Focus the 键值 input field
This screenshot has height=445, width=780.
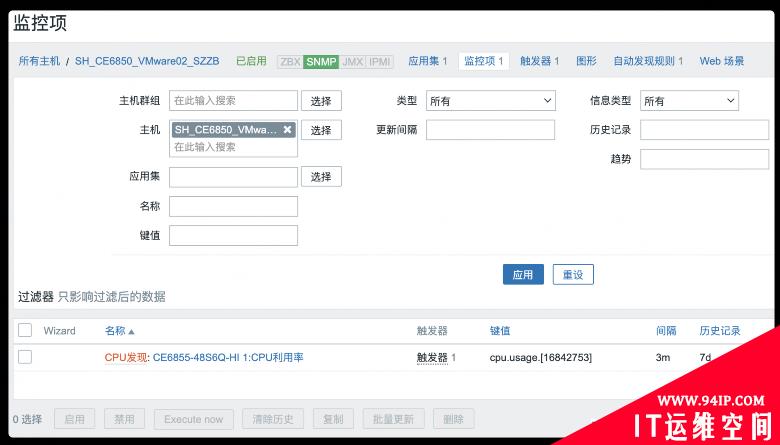click(x=233, y=236)
